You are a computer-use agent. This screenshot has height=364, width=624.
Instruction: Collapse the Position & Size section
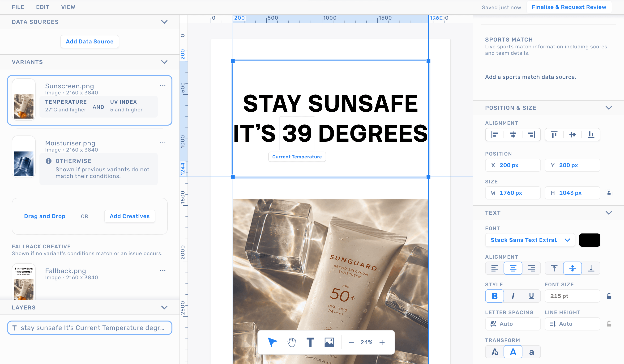point(609,108)
